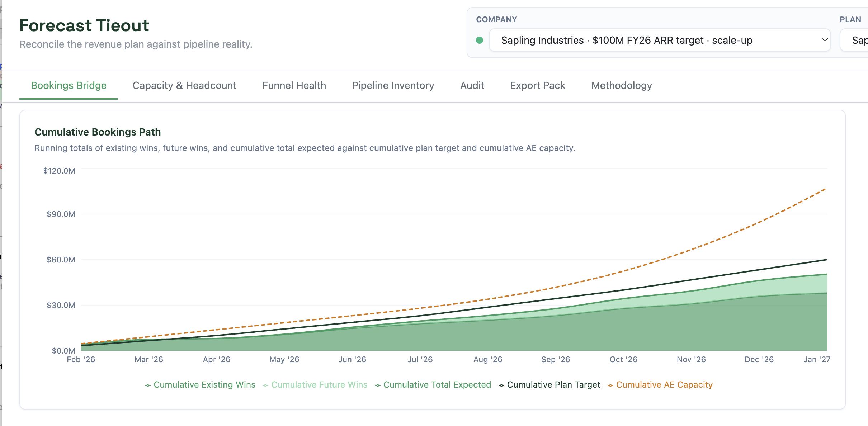
Task: Toggle the Cumulative Existing Wins legend marker
Action: click(148, 385)
